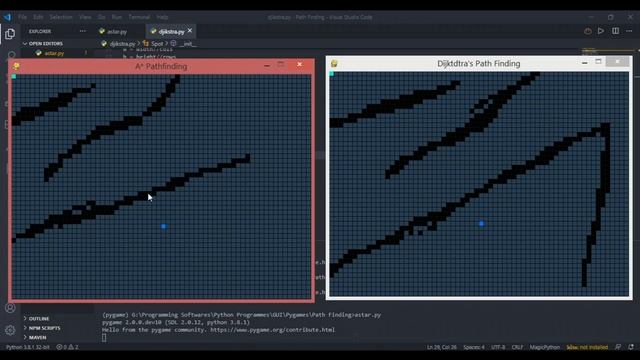Click djikstra.py in the breadcrumb
640x360 pixels.
(x=122, y=44)
